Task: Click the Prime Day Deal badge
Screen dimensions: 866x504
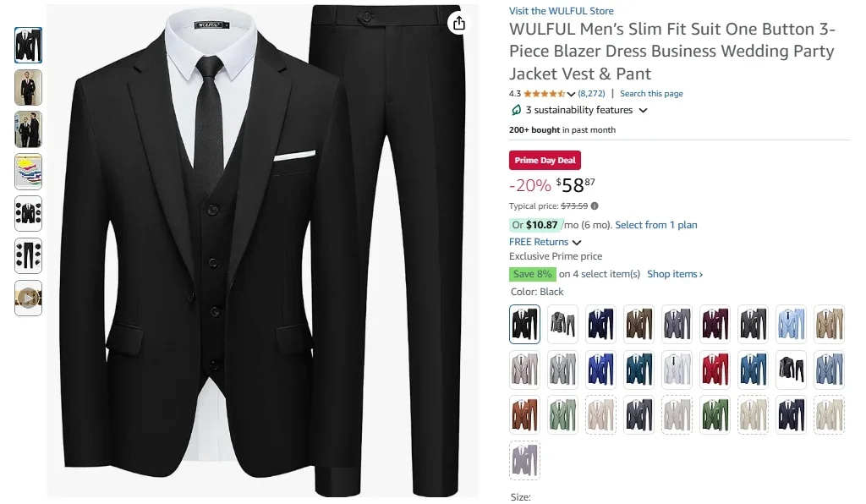Action: coord(545,159)
